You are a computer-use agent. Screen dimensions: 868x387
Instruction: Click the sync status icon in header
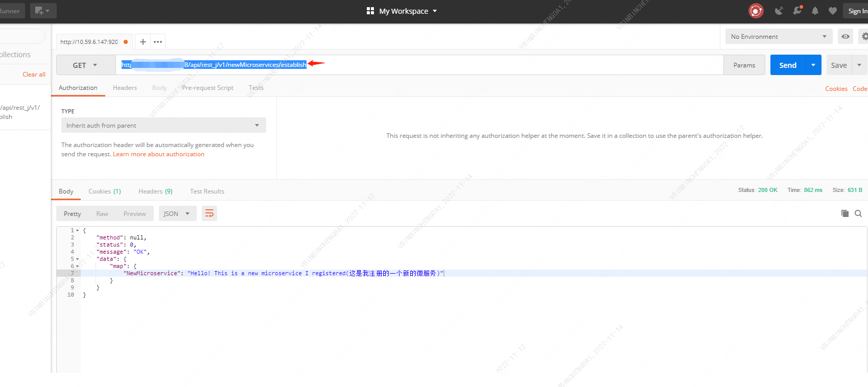[756, 11]
